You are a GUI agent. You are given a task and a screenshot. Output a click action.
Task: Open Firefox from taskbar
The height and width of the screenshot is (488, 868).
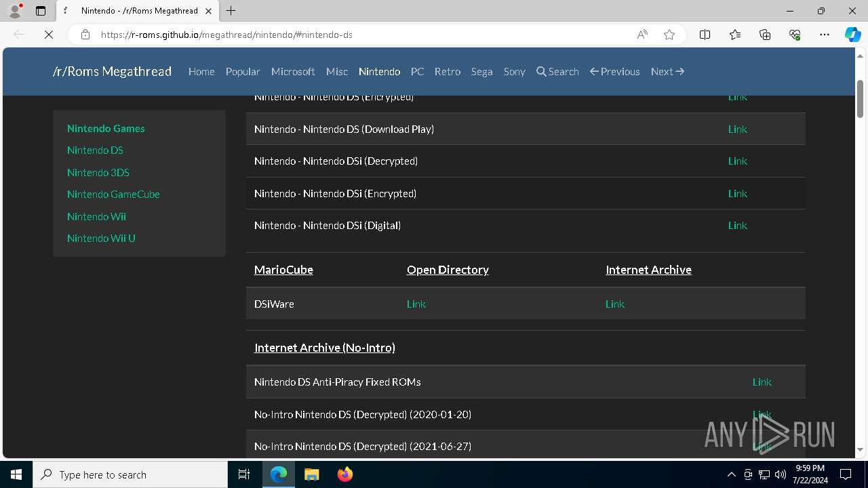[344, 474]
